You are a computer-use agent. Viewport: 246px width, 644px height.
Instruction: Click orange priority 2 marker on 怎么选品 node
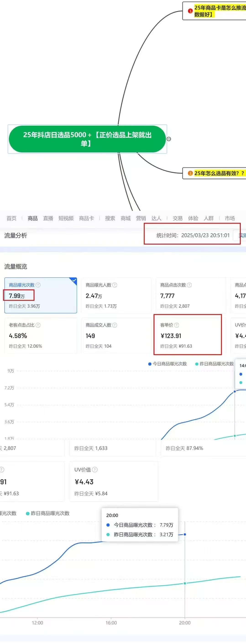(x=190, y=173)
